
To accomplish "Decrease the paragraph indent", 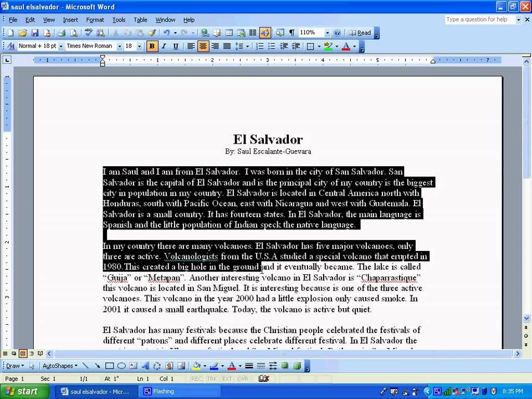I will (284, 46).
